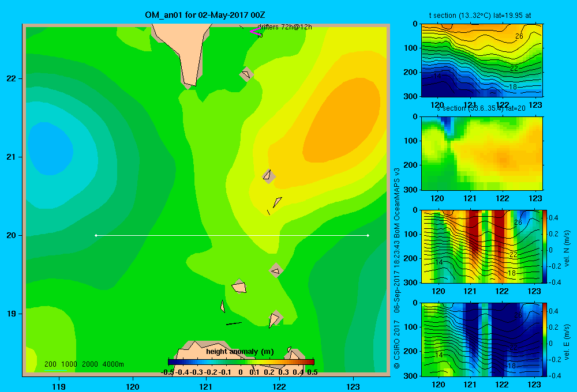Select the right endpoint of the white section line

click(368, 235)
